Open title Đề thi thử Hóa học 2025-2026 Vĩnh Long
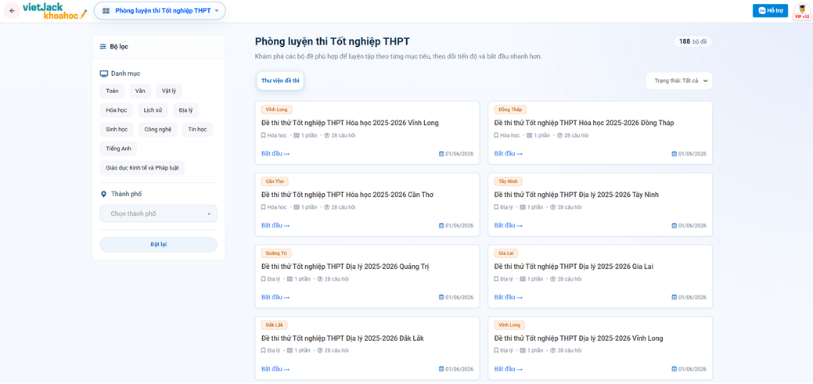Viewport: 813px width, 384px height. click(x=350, y=123)
